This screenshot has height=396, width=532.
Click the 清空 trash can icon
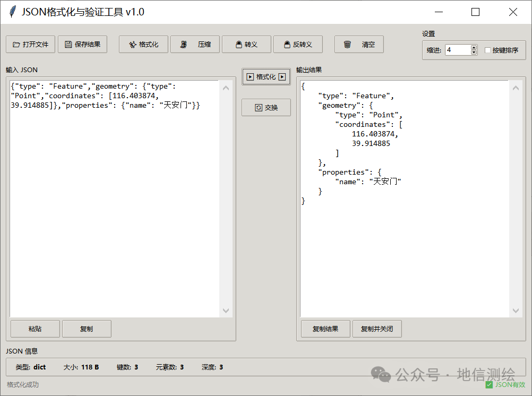(359, 45)
